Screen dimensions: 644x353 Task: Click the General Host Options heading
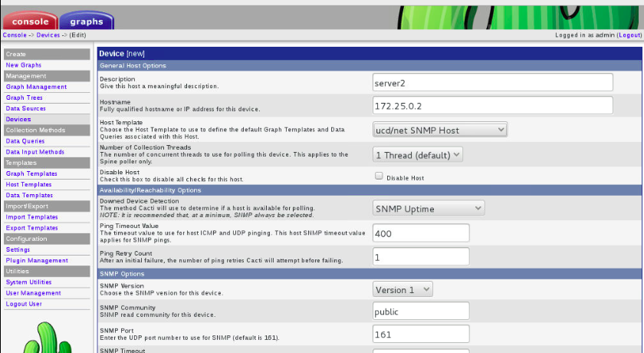133,66
